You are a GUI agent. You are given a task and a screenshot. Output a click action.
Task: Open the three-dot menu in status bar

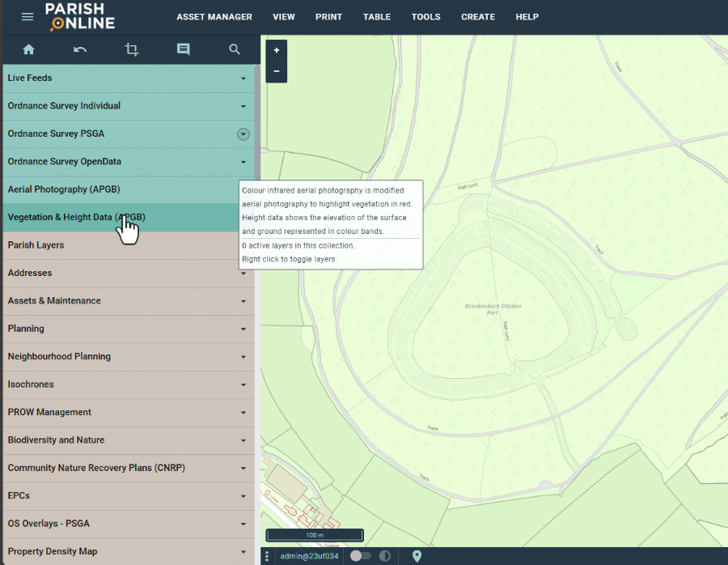pos(267,556)
